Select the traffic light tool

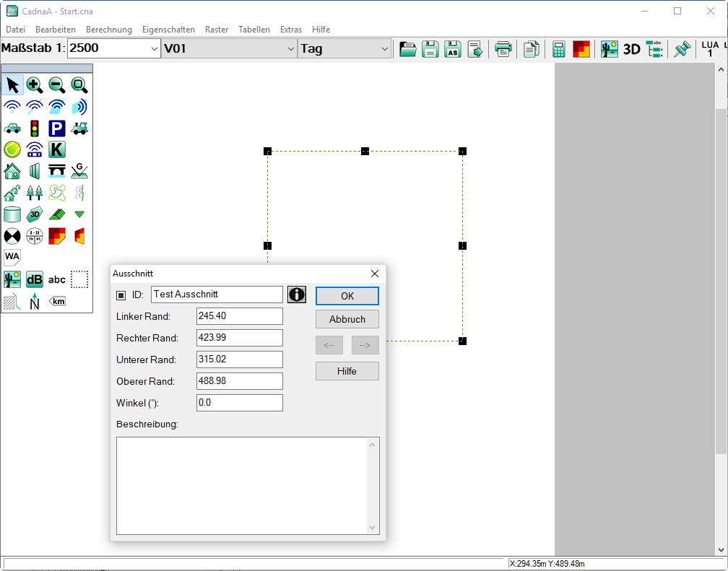click(35, 128)
